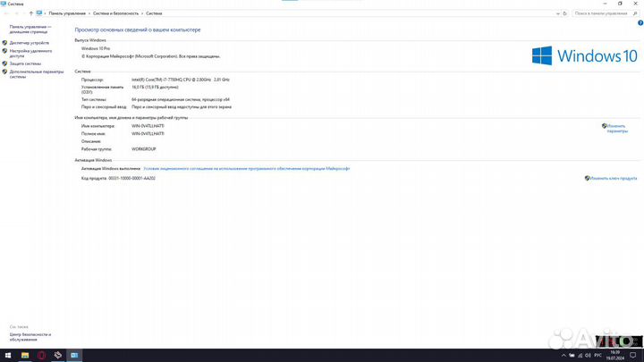Click the Активация Windows выполнена text

(111, 169)
